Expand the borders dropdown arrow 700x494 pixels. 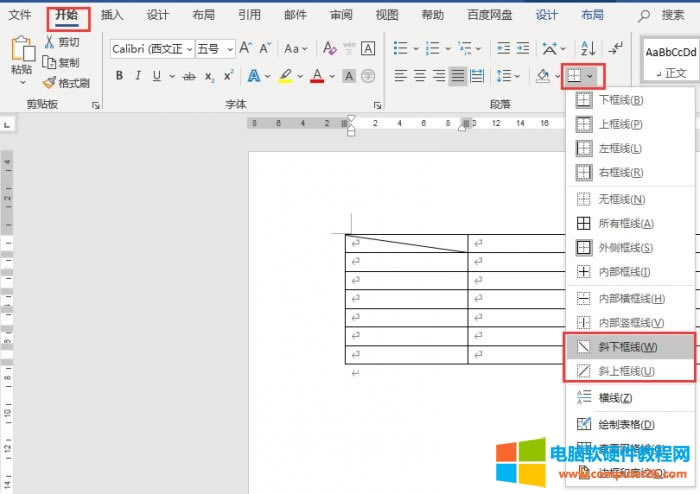pyautogui.click(x=593, y=76)
